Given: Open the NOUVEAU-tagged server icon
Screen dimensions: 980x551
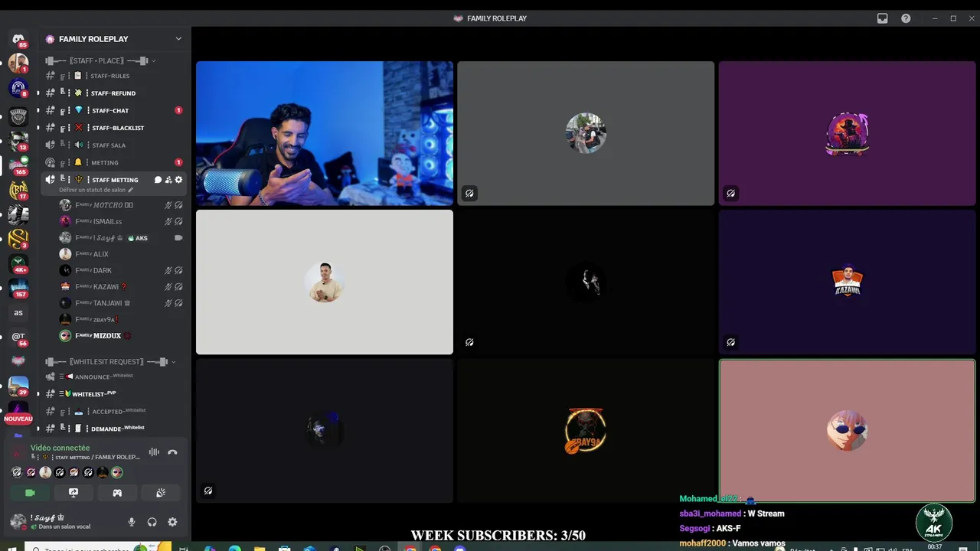Looking at the screenshot, I should tap(18, 413).
